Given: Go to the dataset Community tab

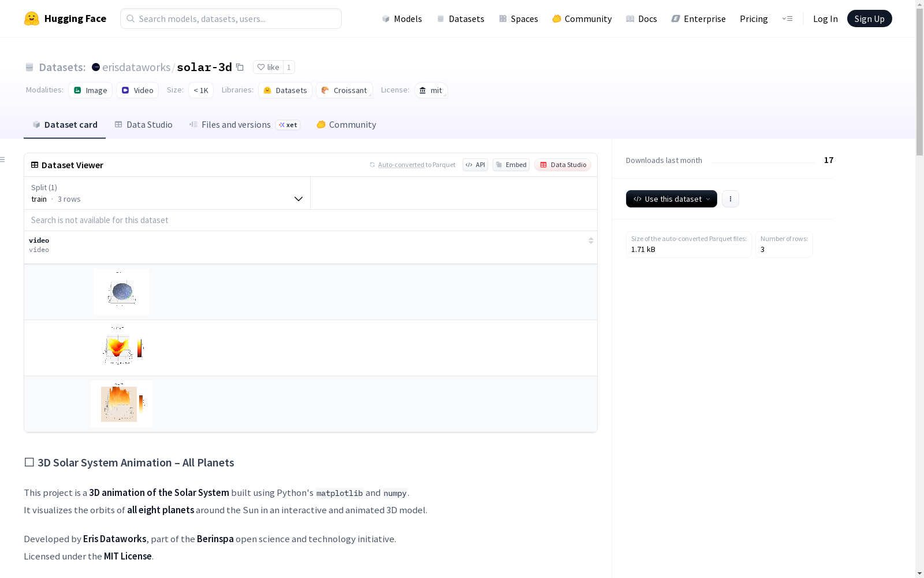Looking at the screenshot, I should click(346, 125).
